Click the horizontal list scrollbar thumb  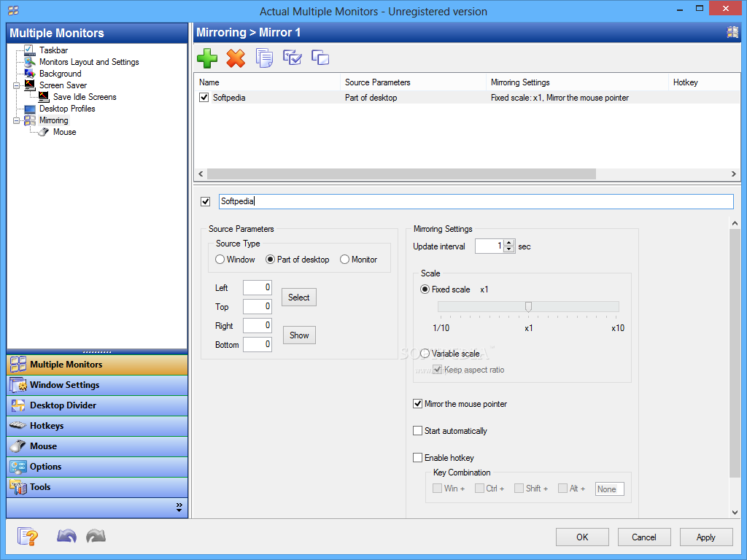coord(401,174)
